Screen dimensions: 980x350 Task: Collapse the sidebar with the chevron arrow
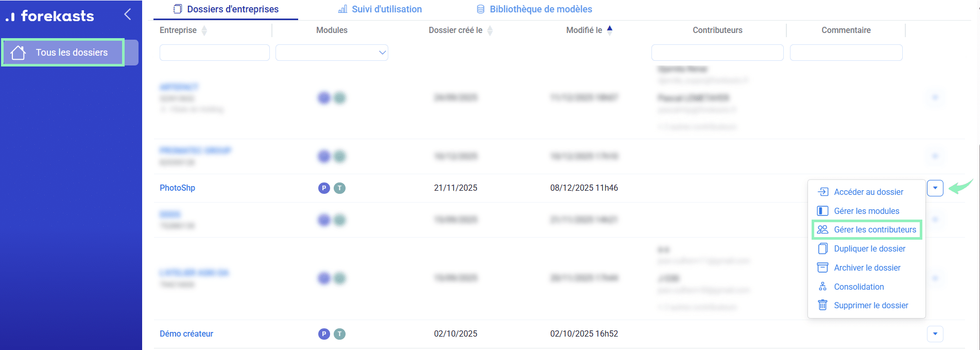[128, 14]
